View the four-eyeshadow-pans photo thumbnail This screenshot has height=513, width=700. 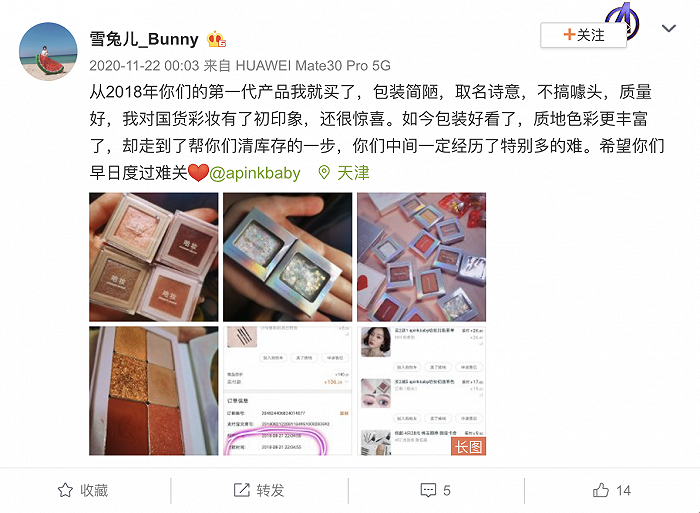(154, 257)
